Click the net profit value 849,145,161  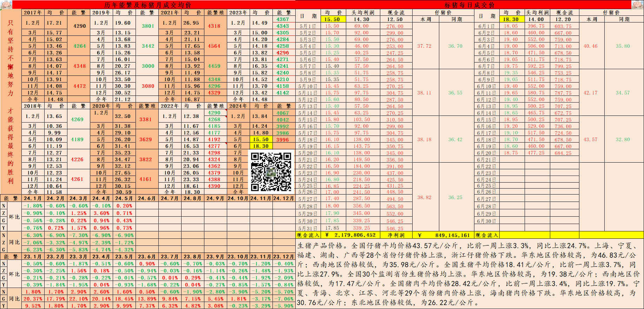[452, 235]
